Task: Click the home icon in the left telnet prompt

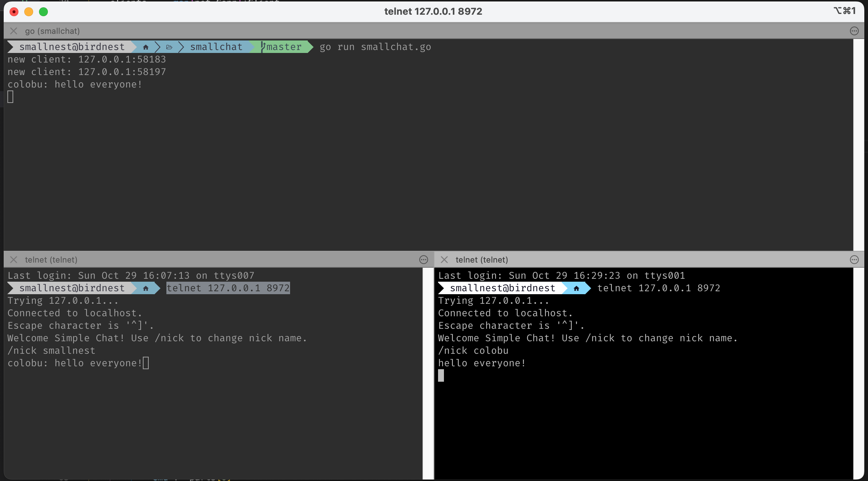Action: (x=146, y=288)
